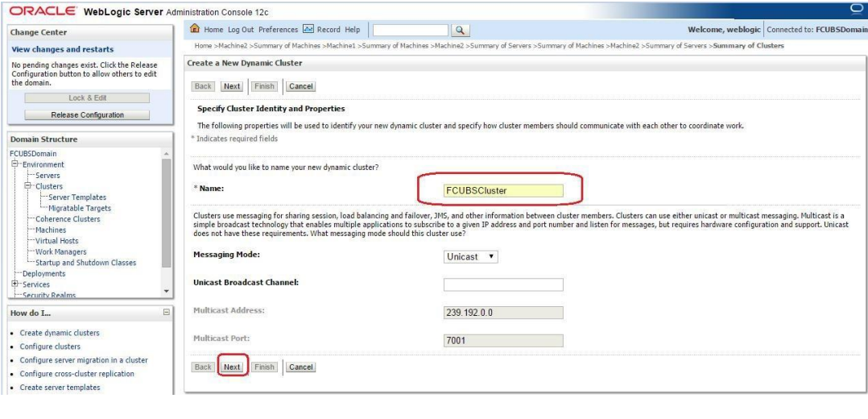This screenshot has height=419, width=868.
Task: Collapse the Environment tree node
Action: (14, 164)
